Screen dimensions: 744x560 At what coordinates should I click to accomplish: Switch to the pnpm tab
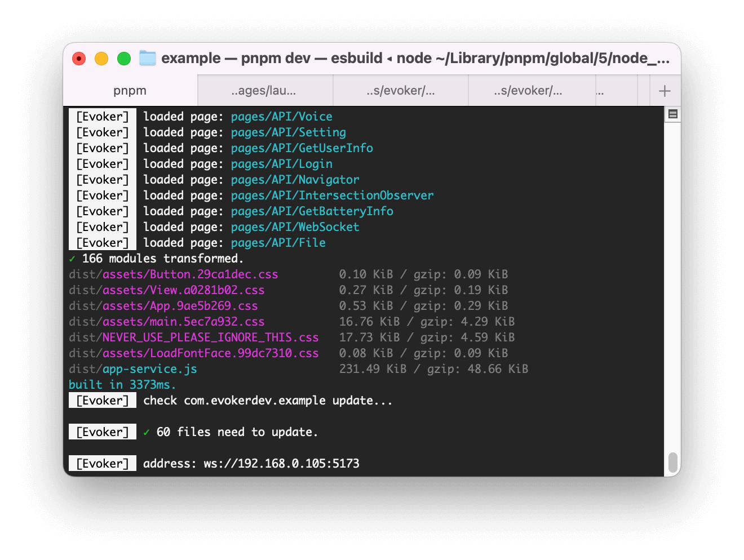[x=130, y=91]
